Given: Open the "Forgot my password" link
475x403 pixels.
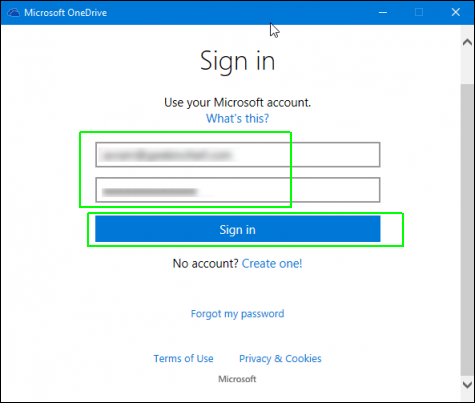Looking at the screenshot, I should tap(237, 314).
